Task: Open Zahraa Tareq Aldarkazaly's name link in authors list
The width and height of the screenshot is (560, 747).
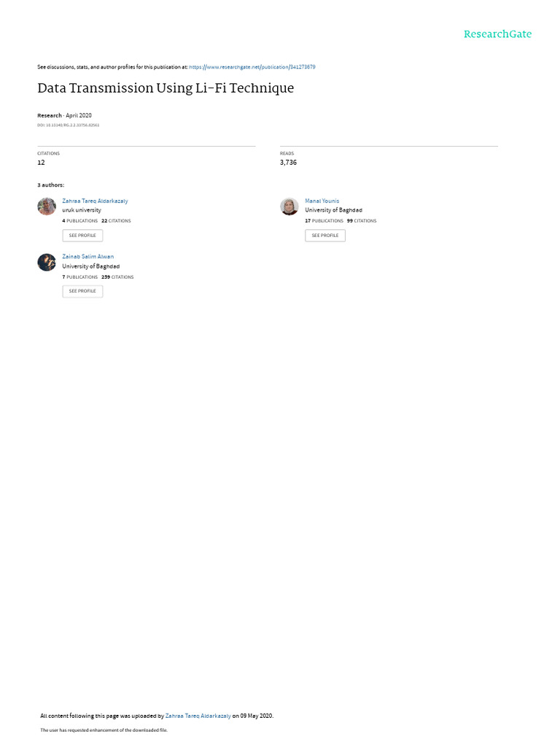Action: pyautogui.click(x=95, y=201)
